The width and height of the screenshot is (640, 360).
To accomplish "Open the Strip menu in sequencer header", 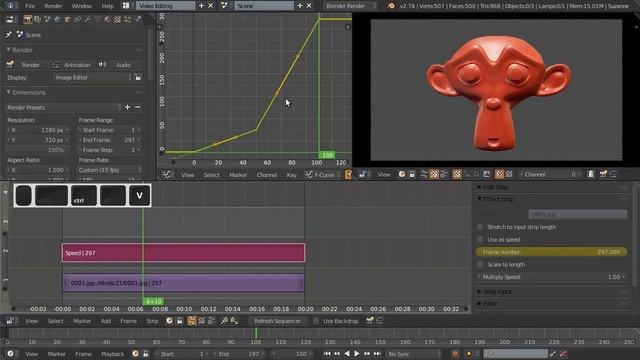I will (152, 321).
